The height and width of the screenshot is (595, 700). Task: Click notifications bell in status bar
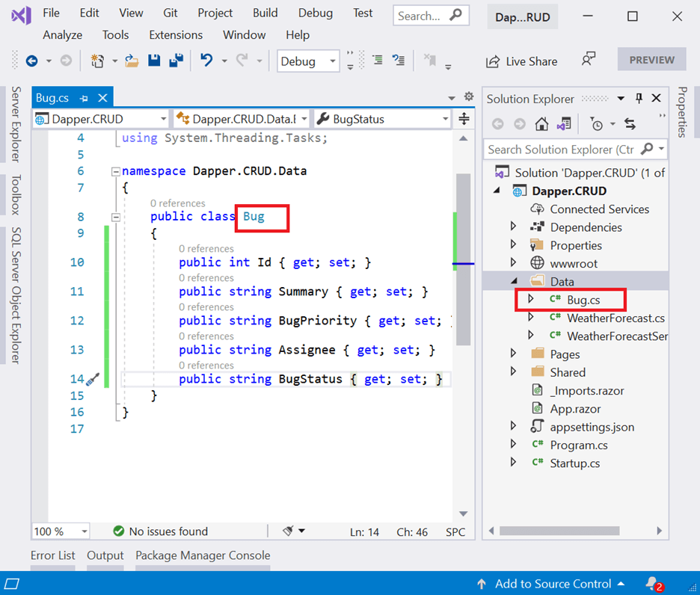tap(653, 583)
